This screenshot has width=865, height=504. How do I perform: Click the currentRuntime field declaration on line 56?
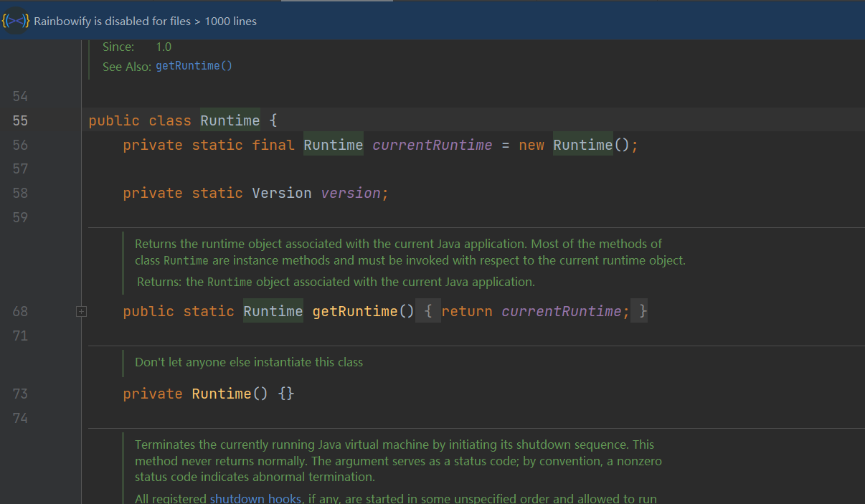click(x=432, y=145)
